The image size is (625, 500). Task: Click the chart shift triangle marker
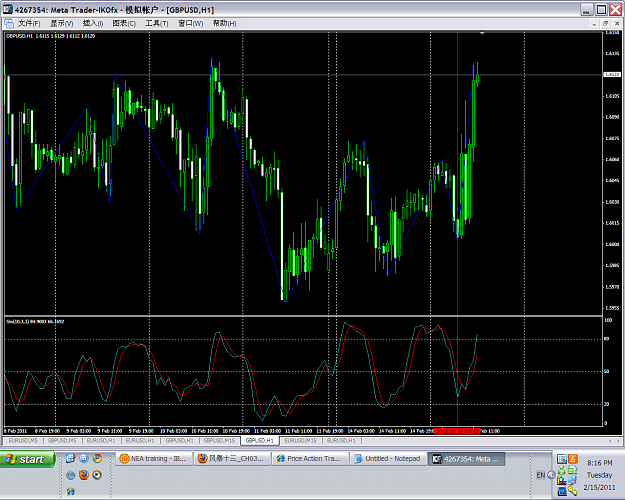pyautogui.click(x=482, y=33)
